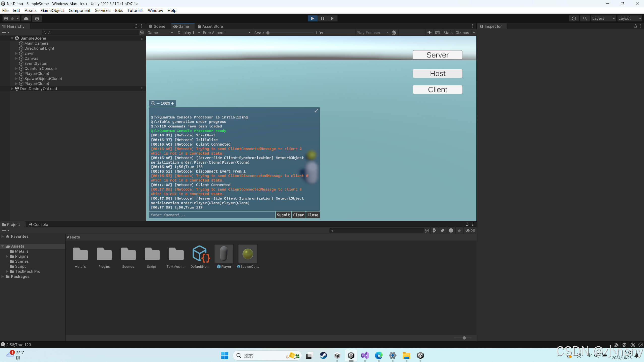Viewport: 644px width, 362px height.
Task: Open the Layout dropdown
Action: click(630, 18)
